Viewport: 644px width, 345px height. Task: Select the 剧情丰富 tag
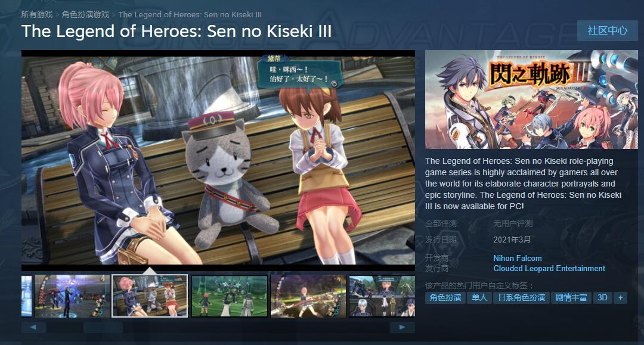coord(571,298)
